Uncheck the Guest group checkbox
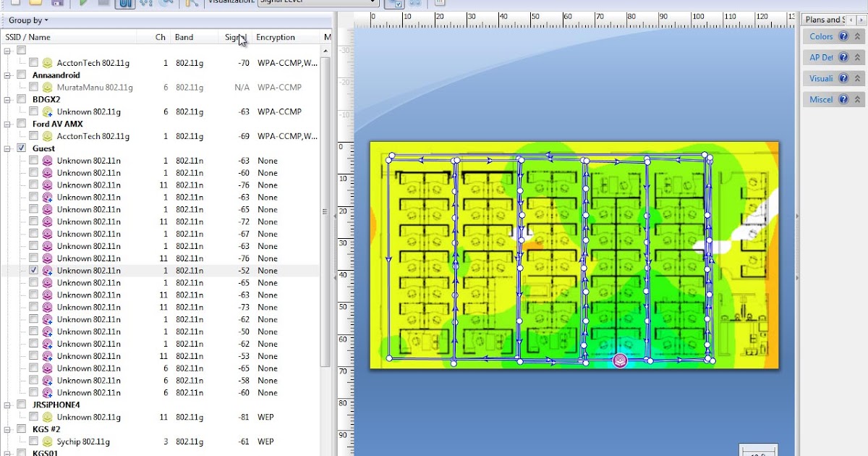Viewport: 868px width, 456px height. point(22,148)
